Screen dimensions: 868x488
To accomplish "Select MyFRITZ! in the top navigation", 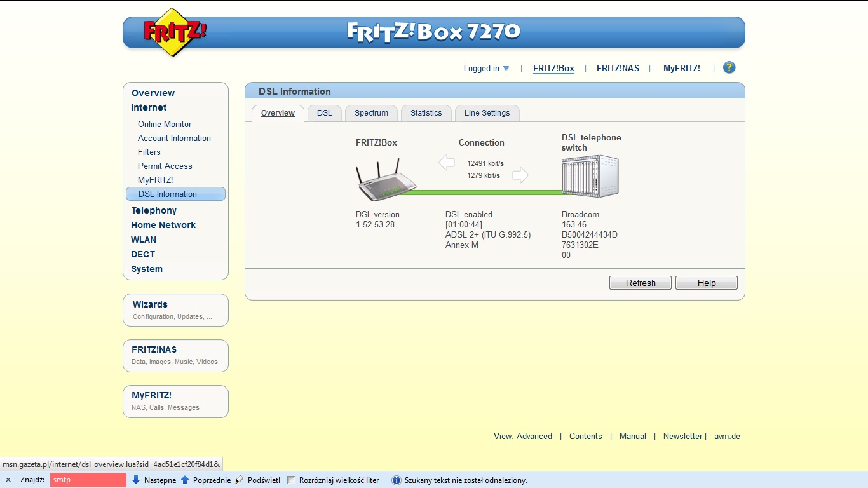I will 682,69.
